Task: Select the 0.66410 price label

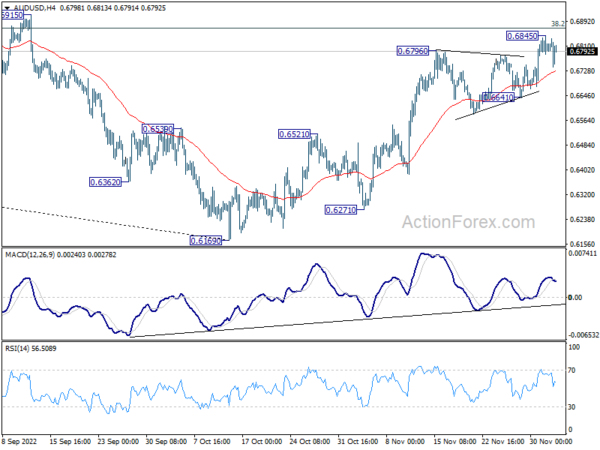Action: [498, 98]
